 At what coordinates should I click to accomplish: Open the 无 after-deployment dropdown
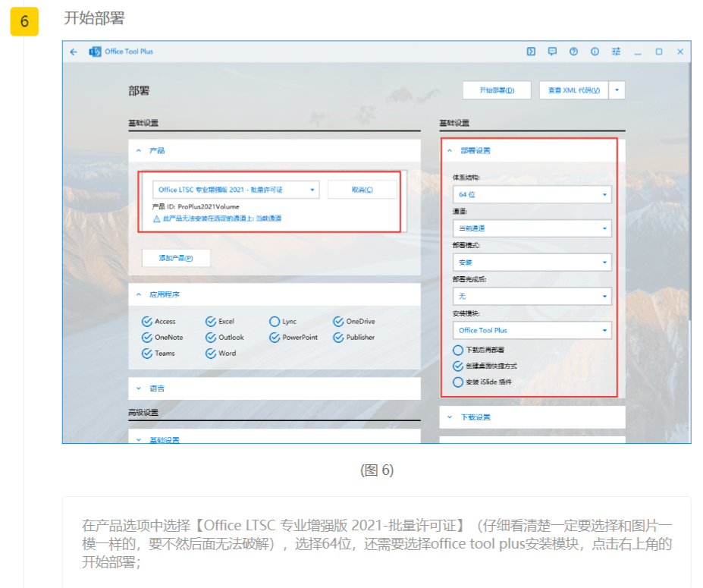pos(532,297)
